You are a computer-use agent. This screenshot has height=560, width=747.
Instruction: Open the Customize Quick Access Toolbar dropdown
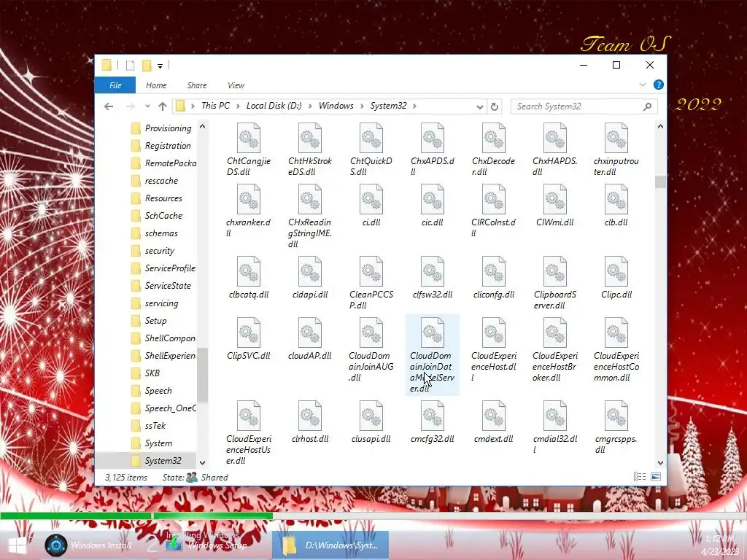pyautogui.click(x=160, y=66)
